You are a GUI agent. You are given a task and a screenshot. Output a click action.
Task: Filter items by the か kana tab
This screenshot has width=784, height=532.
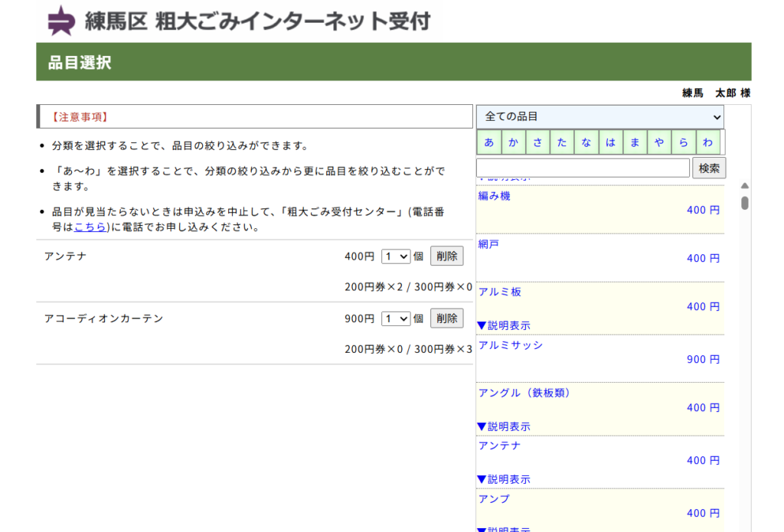click(513, 142)
